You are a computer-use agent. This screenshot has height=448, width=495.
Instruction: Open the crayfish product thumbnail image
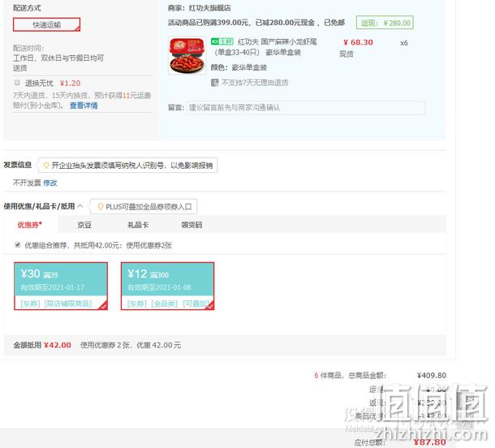tap(187, 55)
